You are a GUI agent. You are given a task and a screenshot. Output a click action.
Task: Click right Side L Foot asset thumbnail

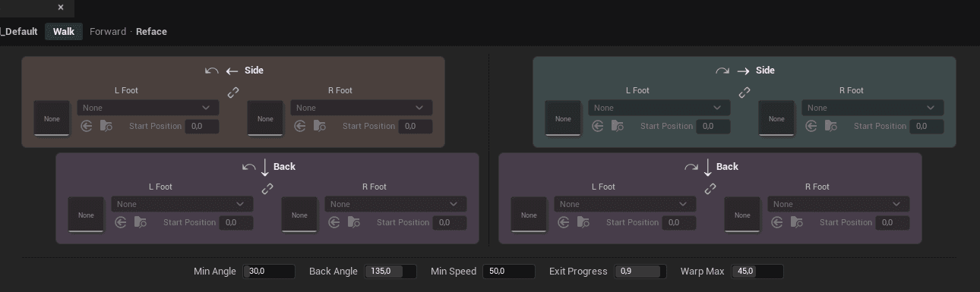[563, 118]
